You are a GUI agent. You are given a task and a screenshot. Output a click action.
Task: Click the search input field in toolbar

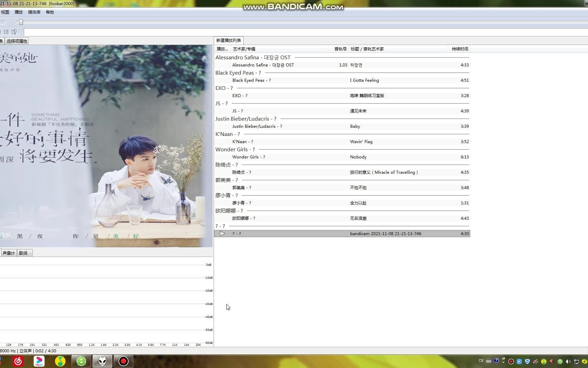[306, 32]
